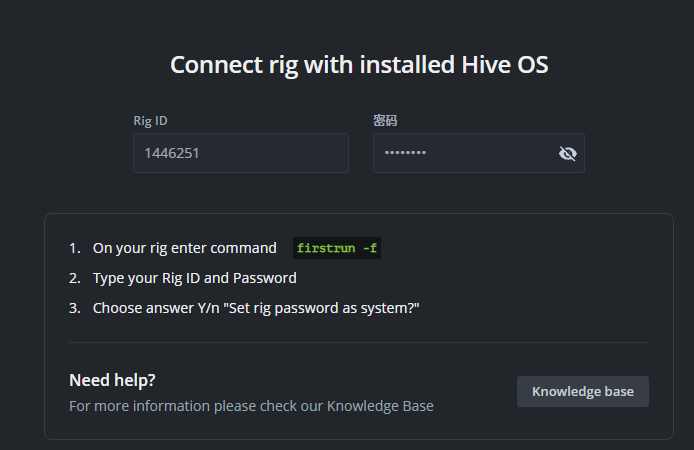Click the step number "1." marker
The image size is (694, 450).
[x=74, y=248]
